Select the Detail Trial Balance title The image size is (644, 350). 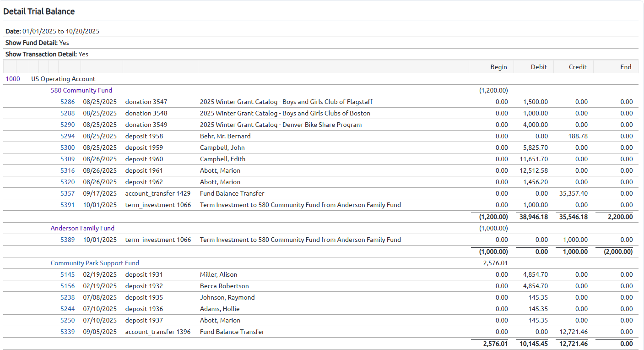click(x=39, y=11)
